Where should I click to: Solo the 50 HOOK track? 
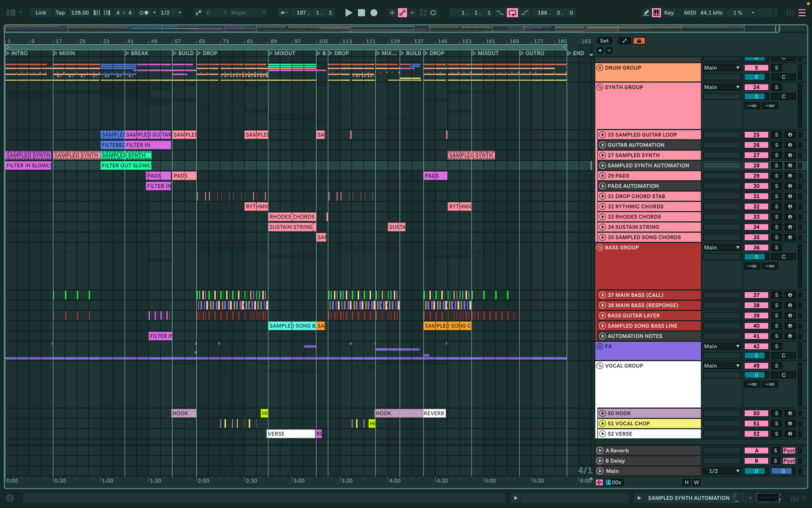pos(776,413)
